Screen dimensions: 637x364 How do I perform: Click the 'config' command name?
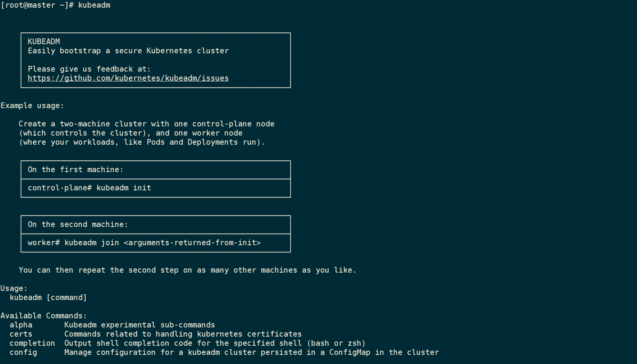point(23,352)
